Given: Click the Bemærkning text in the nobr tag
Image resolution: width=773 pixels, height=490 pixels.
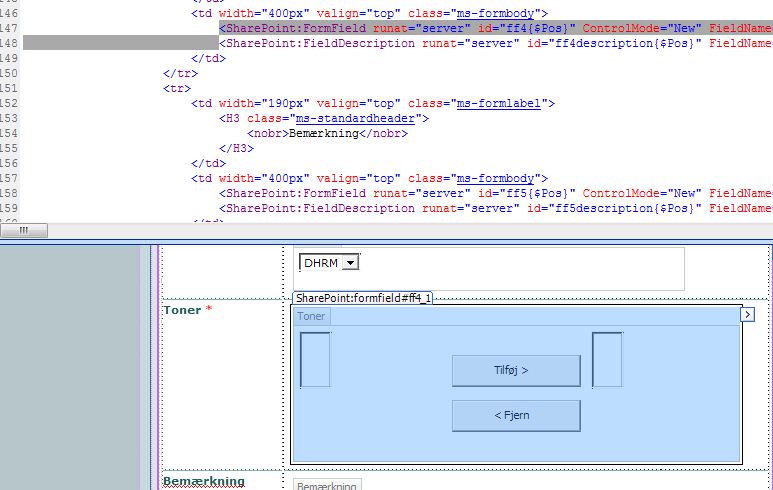Looking at the screenshot, I should (324, 134).
